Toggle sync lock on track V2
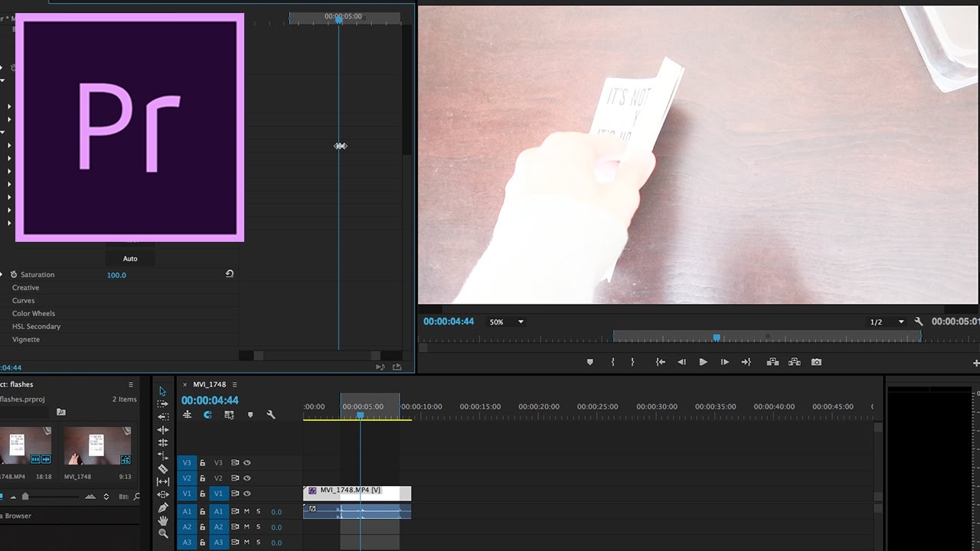 pyautogui.click(x=235, y=478)
